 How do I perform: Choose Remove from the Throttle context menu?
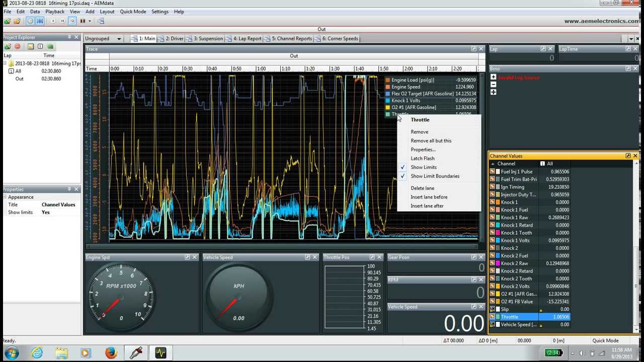click(x=420, y=132)
